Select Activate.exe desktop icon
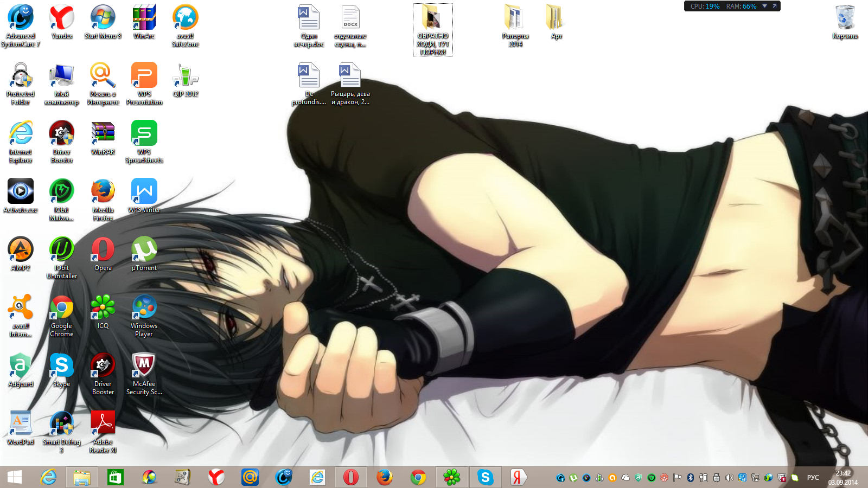868x488 pixels. coord(21,196)
